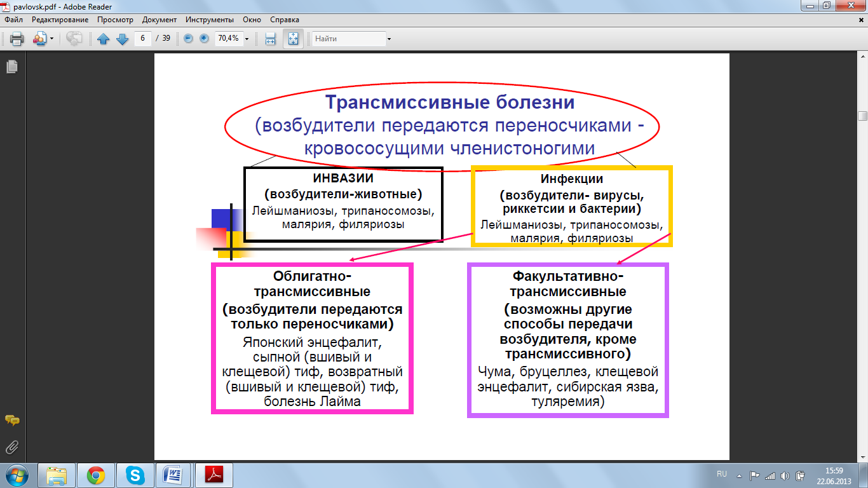Viewport: 868px width, 488px height.
Task: Open the Окно menu
Action: (252, 20)
